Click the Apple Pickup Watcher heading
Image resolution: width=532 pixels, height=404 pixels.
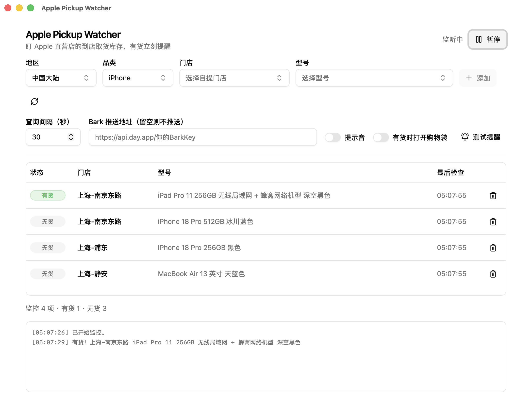point(73,34)
